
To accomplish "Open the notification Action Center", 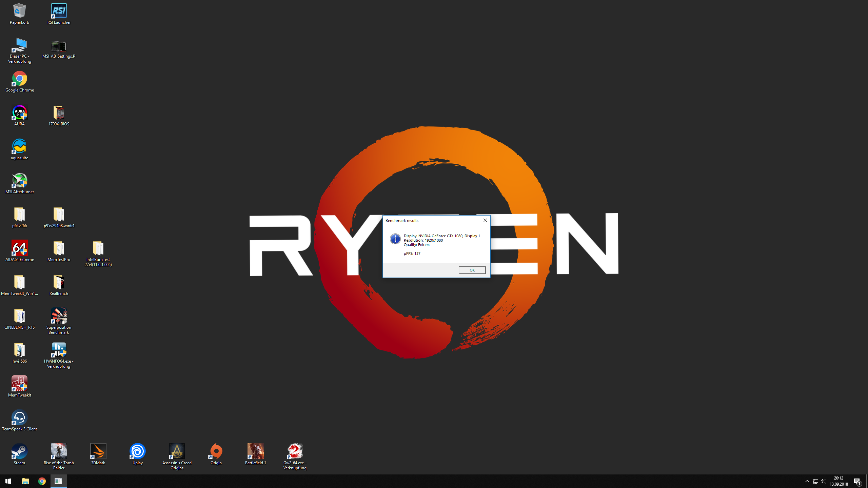I will 857,481.
